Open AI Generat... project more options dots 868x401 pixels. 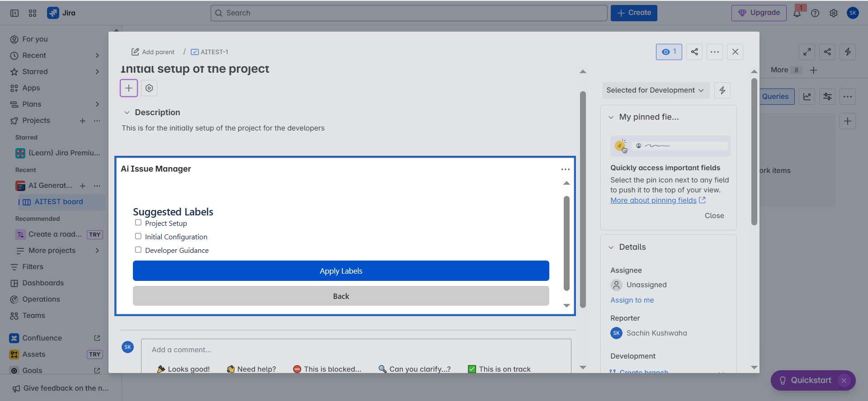97,186
